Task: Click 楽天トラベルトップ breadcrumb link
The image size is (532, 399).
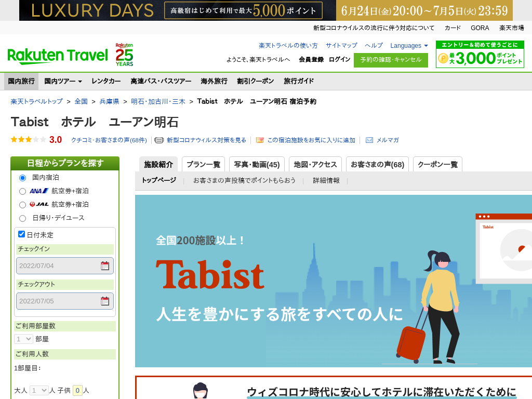Action: click(37, 101)
